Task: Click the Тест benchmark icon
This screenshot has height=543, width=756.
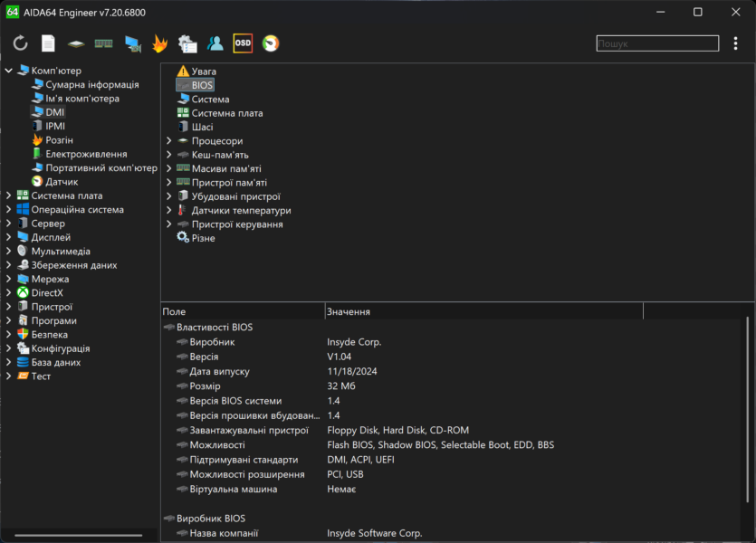Action: point(23,376)
